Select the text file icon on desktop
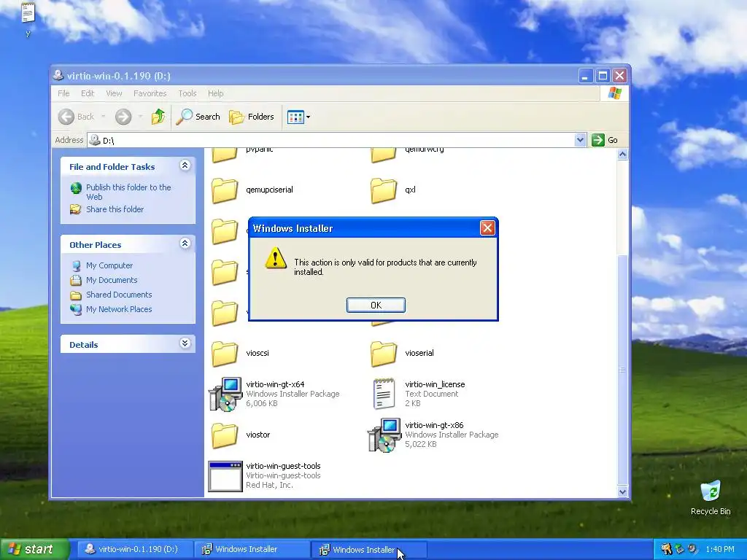 (x=28, y=13)
